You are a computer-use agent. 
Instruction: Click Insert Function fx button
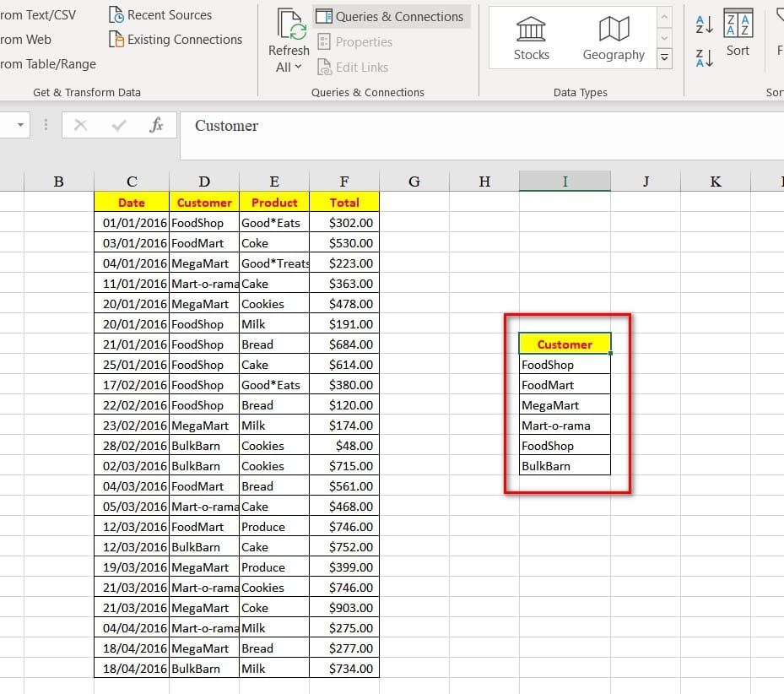click(156, 125)
